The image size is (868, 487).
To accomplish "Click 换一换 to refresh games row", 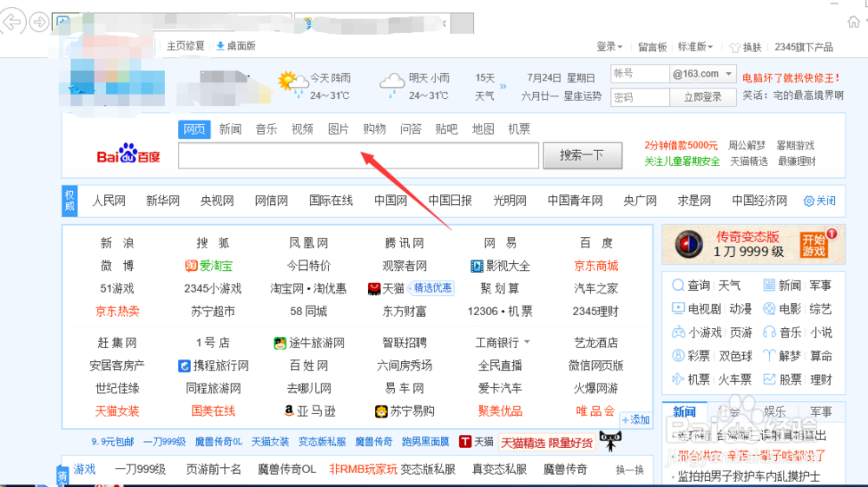I will point(630,470).
